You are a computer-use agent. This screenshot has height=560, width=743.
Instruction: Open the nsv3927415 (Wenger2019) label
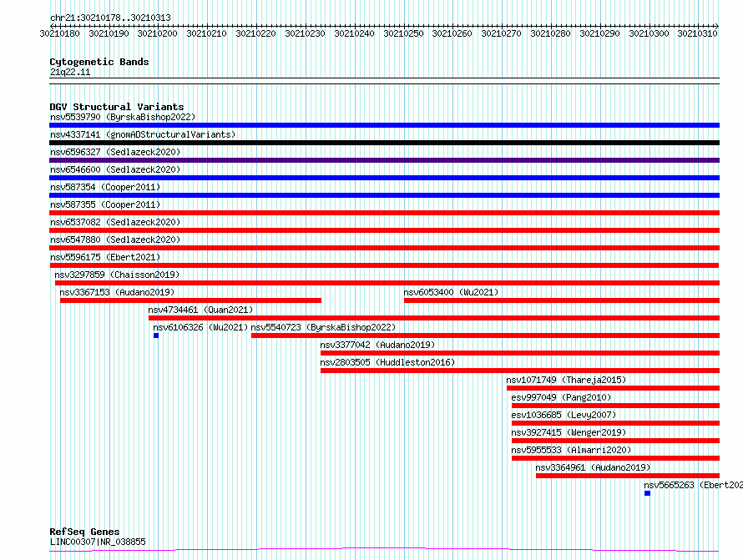tap(569, 432)
